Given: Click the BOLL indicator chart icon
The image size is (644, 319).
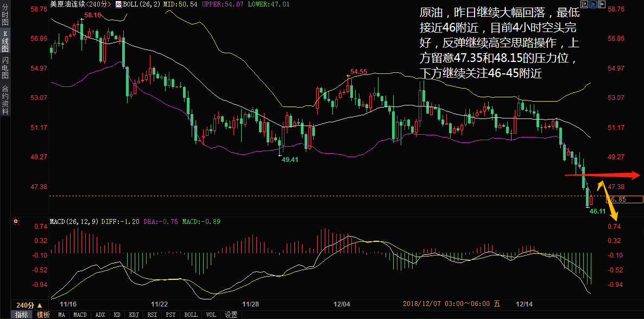Looking at the screenshot, I should pyautogui.click(x=119, y=4).
